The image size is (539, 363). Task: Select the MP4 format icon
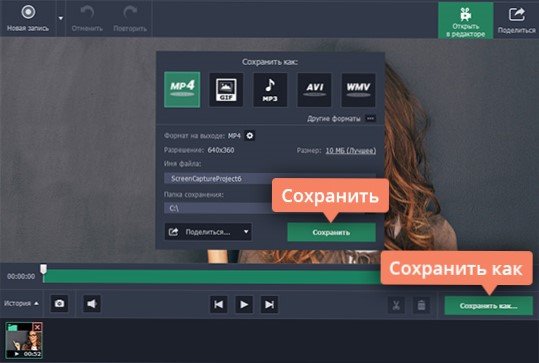(182, 90)
